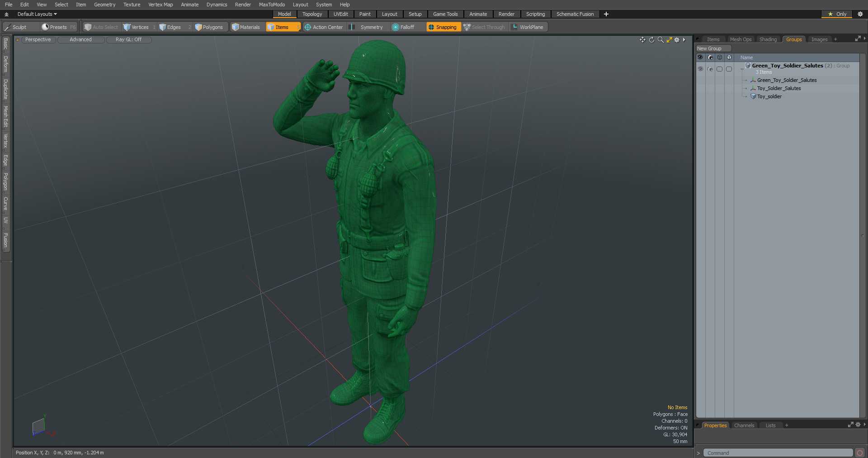Image resolution: width=868 pixels, height=458 pixels.
Task: Open the viewport settings gear
Action: coord(677,40)
